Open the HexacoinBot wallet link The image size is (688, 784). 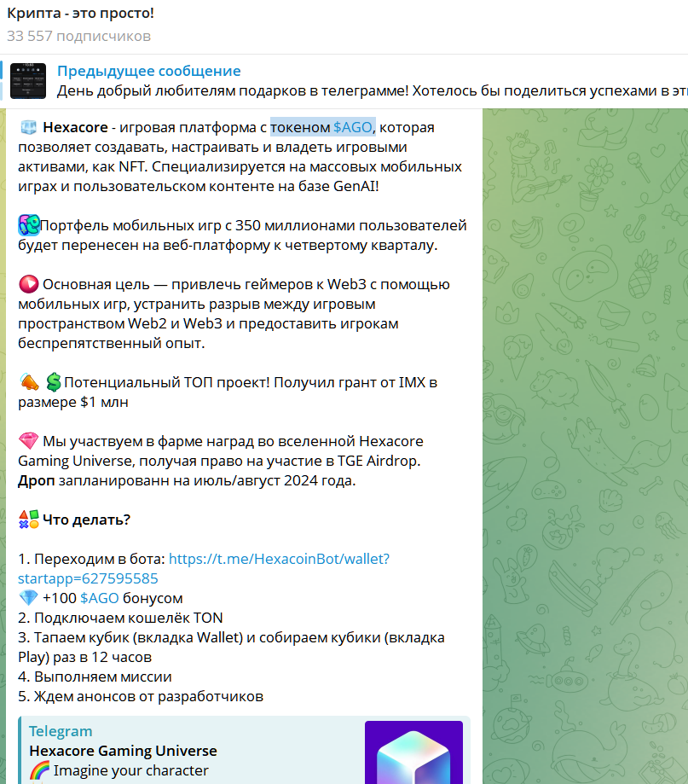point(204,568)
